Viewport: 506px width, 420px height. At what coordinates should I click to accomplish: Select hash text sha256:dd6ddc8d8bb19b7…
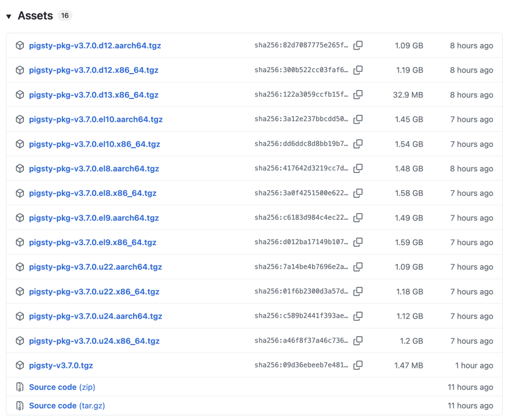(301, 143)
